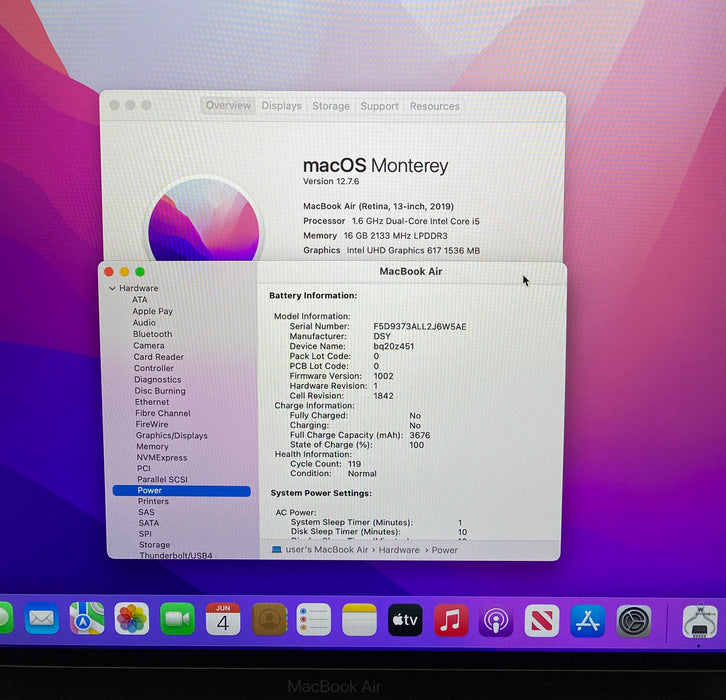Image resolution: width=726 pixels, height=700 pixels.
Task: Click the laptop icon in the path bar
Action: [276, 550]
